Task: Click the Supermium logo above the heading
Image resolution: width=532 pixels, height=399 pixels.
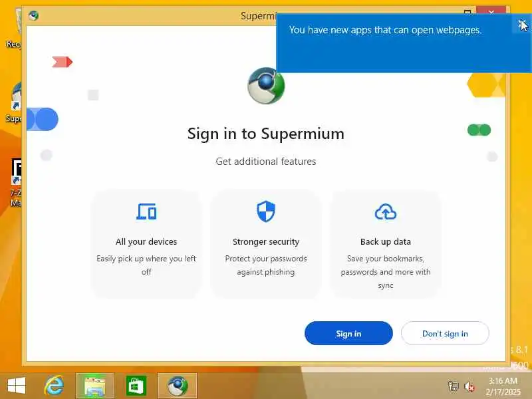Action: (266, 86)
